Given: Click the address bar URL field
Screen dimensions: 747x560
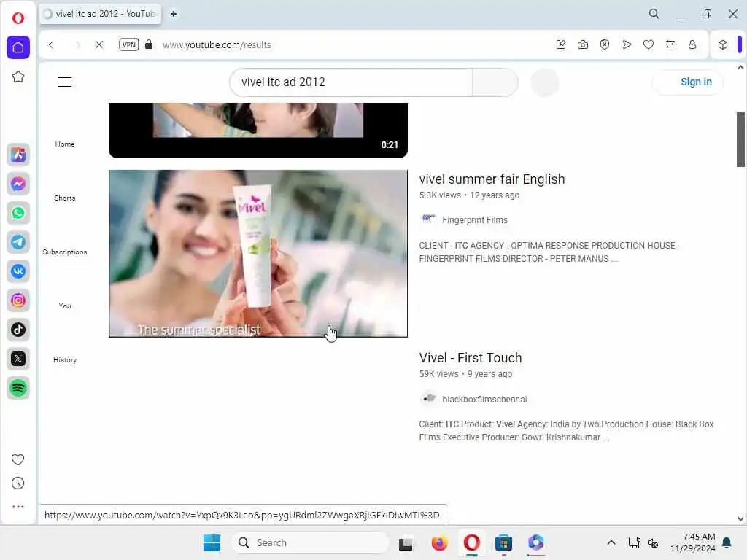Looking at the screenshot, I should 352,44.
